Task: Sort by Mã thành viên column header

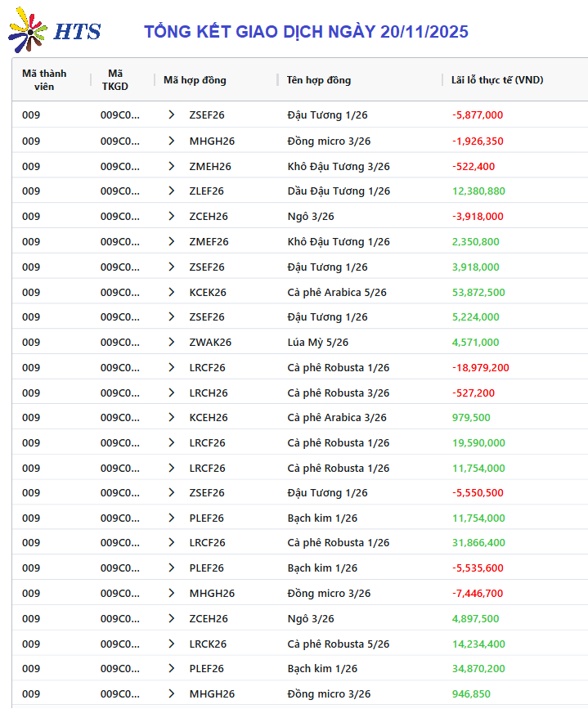Action: click(45, 79)
